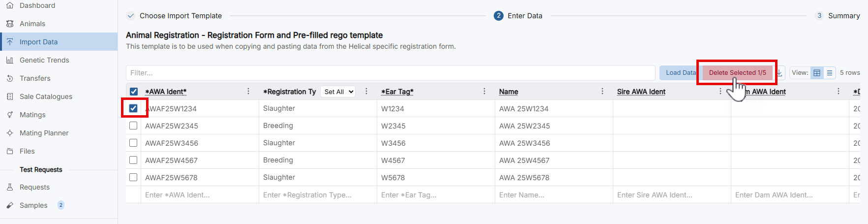868x224 pixels.
Task: Switch to list view icon
Action: point(830,73)
